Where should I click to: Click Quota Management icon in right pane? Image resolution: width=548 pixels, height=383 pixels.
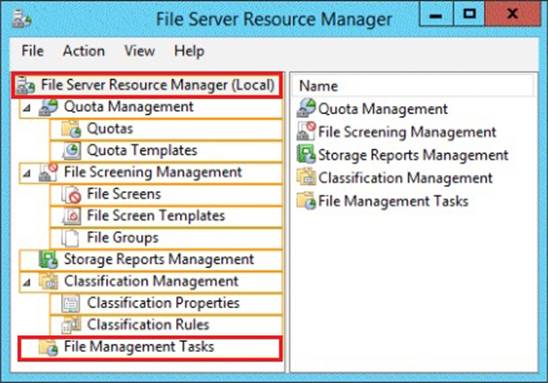(x=306, y=108)
